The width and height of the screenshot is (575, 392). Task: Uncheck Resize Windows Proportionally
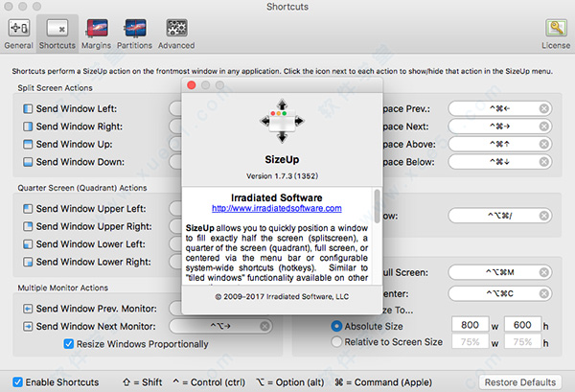click(x=69, y=344)
